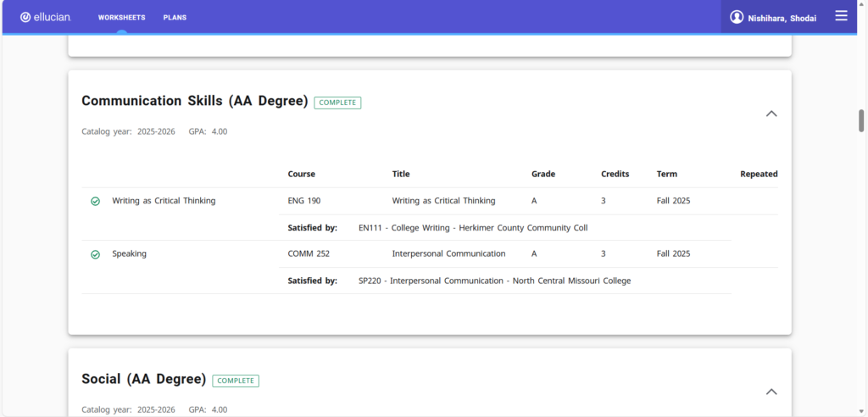Click the COMPLETE badge on Communication Skills
Viewport: 868px width, 417px height.
[337, 103]
